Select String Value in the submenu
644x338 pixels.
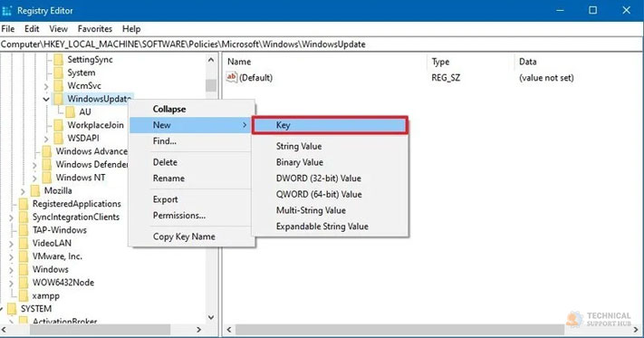330,146
